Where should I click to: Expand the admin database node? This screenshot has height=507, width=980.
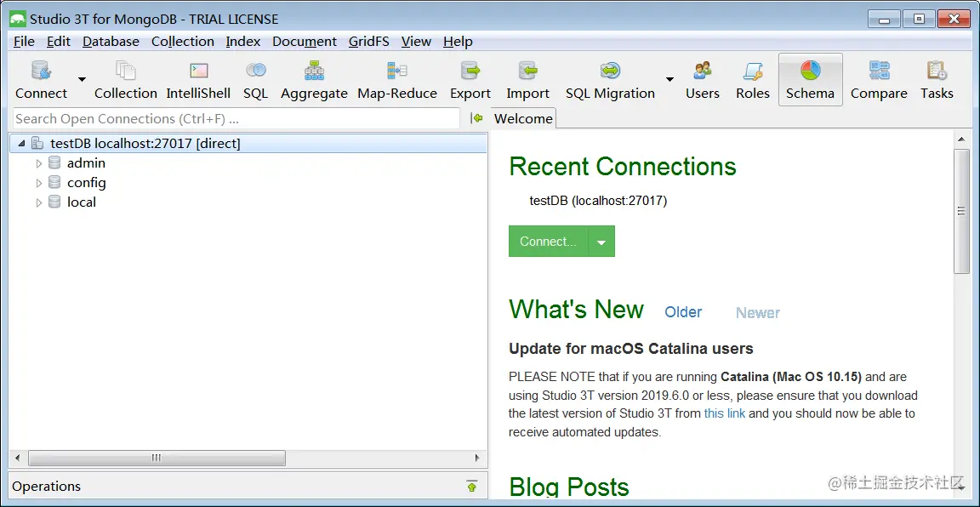tap(39, 164)
